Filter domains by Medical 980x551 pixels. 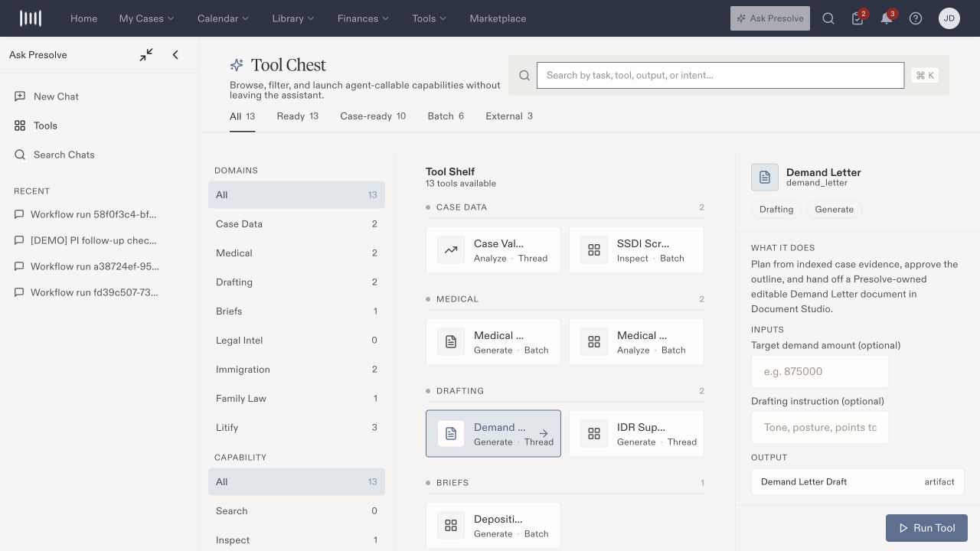point(296,253)
